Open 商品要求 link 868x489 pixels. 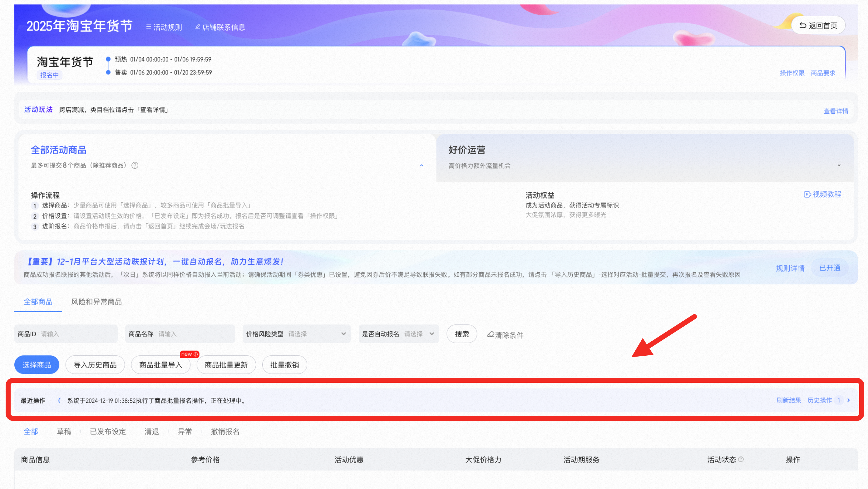click(x=823, y=73)
